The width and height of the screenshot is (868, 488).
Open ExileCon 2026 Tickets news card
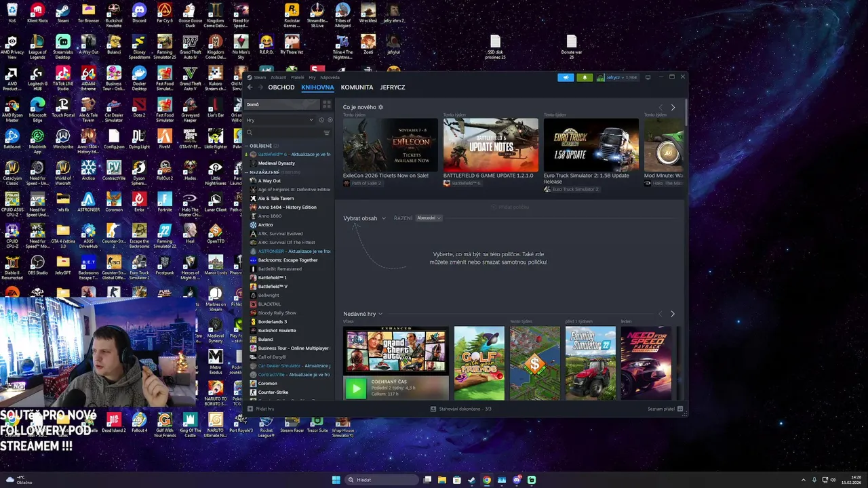pos(391,145)
